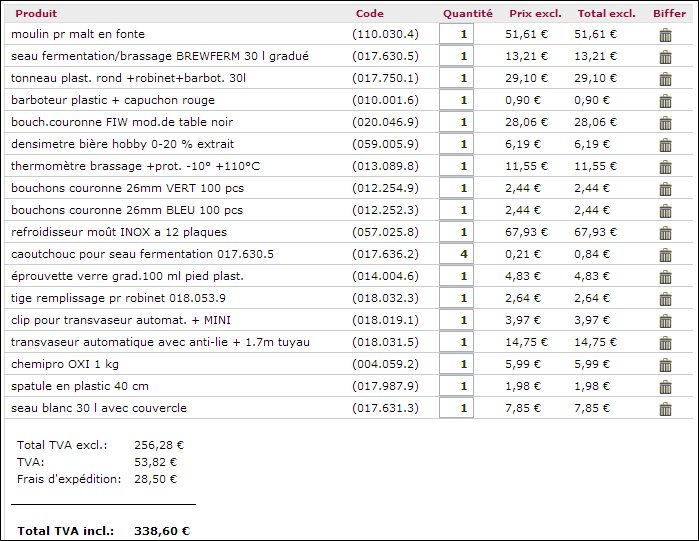The height and width of the screenshot is (541, 699).
Task: Click quantity field for transvaseur automatique
Action: tap(456, 342)
